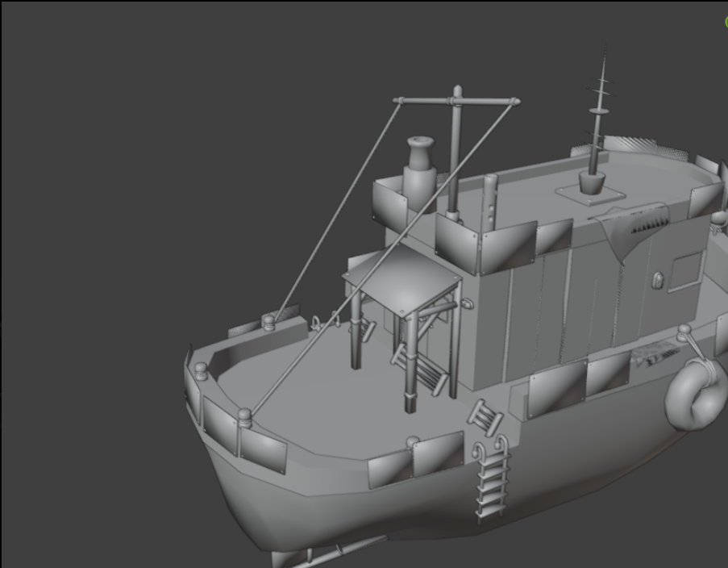Select the rectangular window on the cabin wall

pos(687,271)
